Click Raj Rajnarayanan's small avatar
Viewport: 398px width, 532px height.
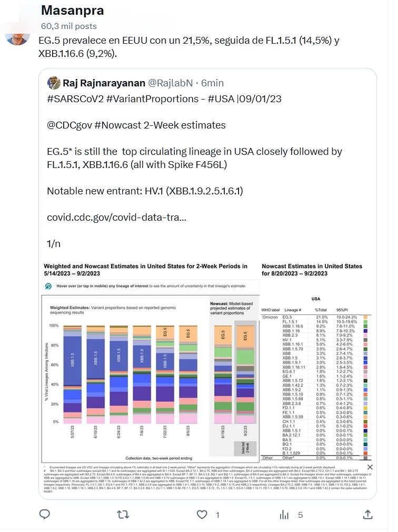coord(54,83)
